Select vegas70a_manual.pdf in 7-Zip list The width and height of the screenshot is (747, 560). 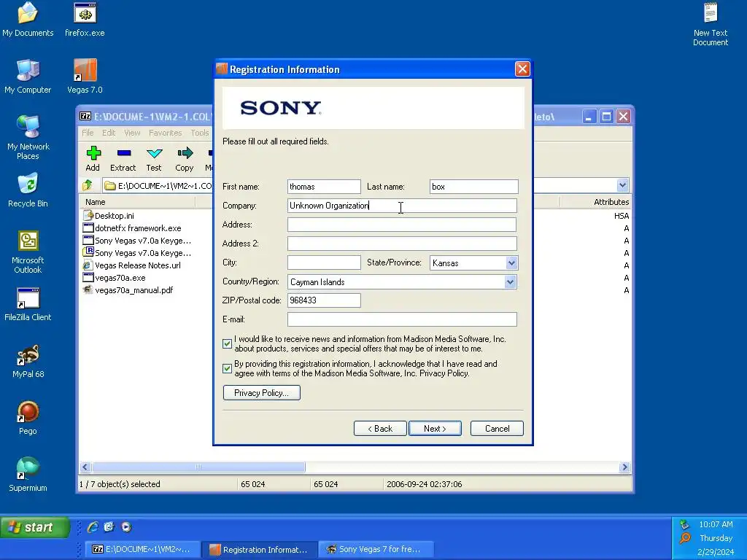128,290
